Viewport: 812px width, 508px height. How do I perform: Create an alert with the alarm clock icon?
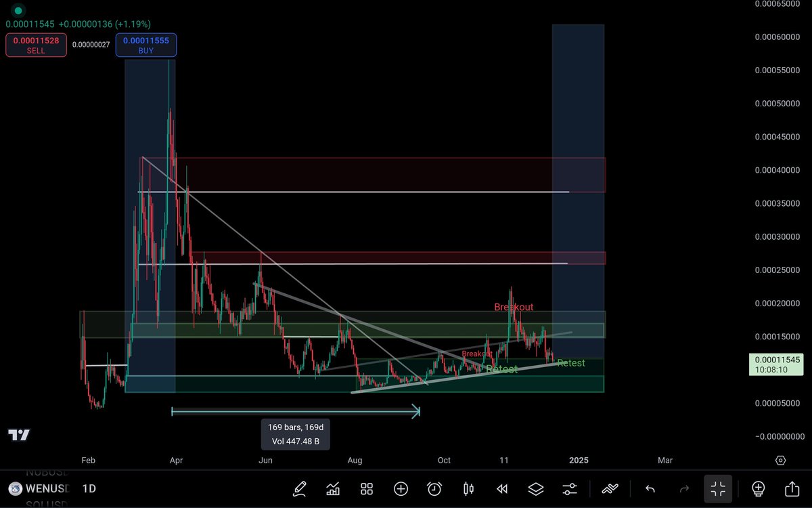[x=434, y=488]
